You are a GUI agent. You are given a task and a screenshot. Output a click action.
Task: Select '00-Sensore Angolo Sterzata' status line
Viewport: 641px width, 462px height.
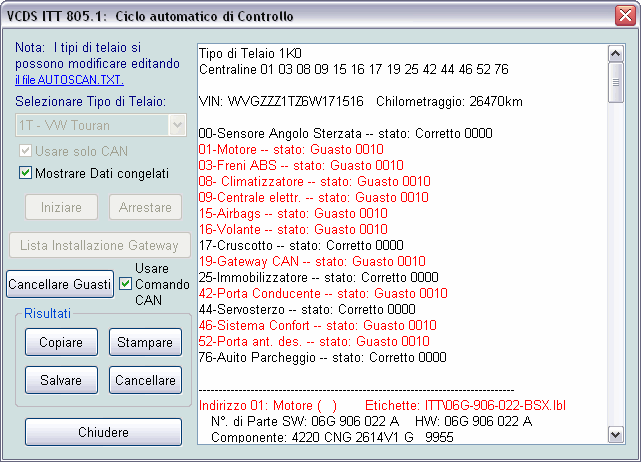tap(345, 133)
